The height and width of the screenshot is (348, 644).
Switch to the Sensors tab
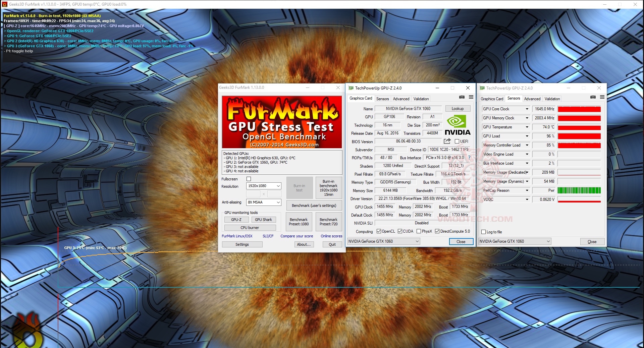382,99
